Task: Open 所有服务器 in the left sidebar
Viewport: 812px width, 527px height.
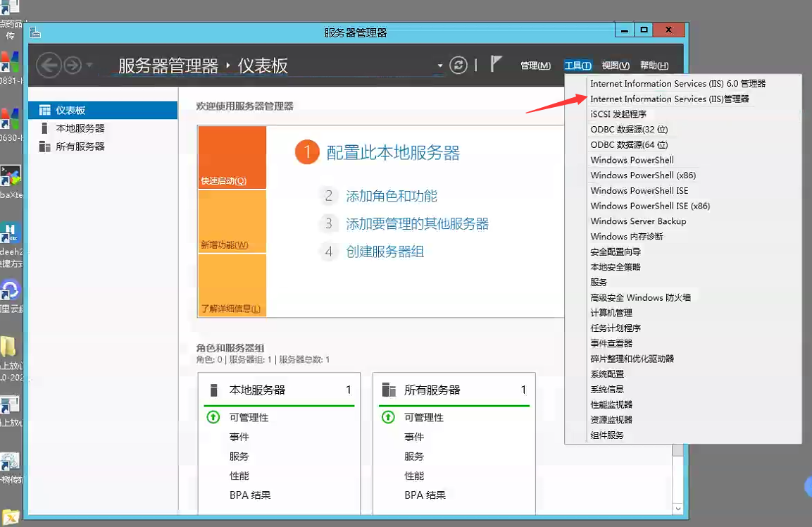Action: coord(80,147)
